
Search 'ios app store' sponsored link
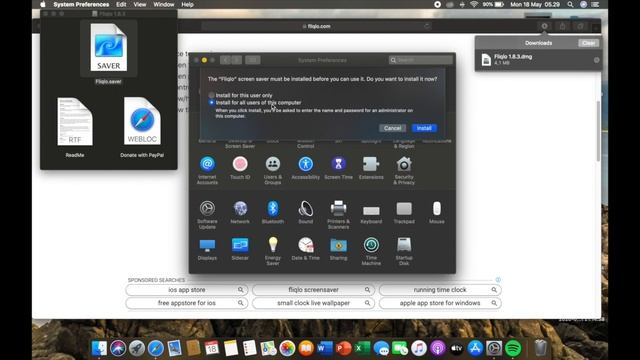pos(187,290)
